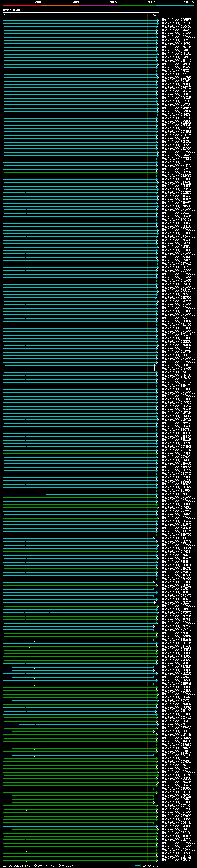Viewport: 197px width, 868px height.
Task: Select the UniRef100_Q9SIB9 hit label
Action: pyautogui.click(x=177, y=23)
